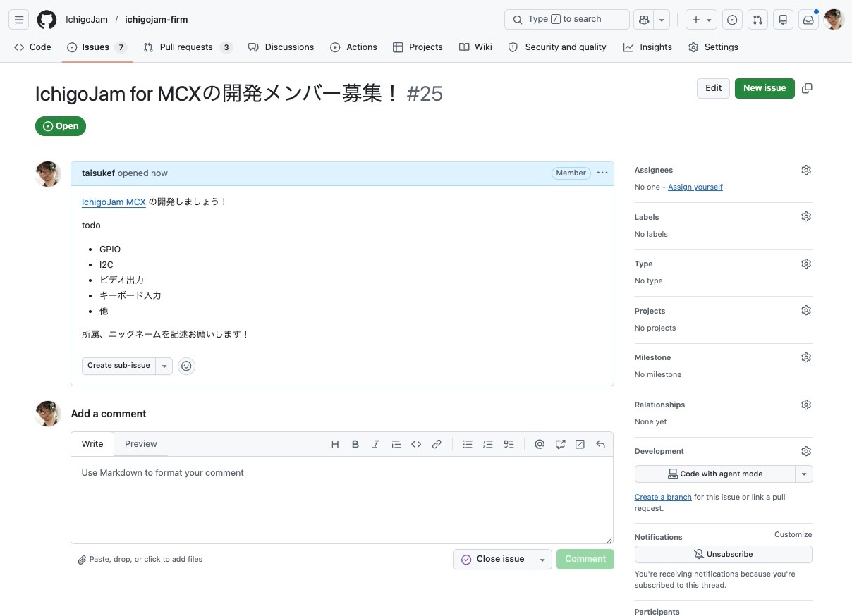Add a reaction with the smiley icon
852x616 pixels.
click(186, 366)
